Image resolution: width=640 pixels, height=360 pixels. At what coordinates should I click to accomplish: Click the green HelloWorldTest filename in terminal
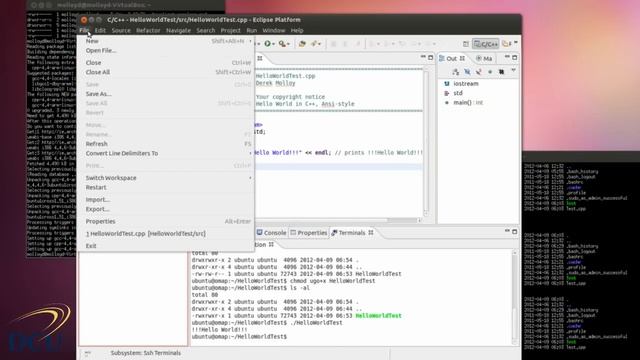pyautogui.click(x=378, y=316)
